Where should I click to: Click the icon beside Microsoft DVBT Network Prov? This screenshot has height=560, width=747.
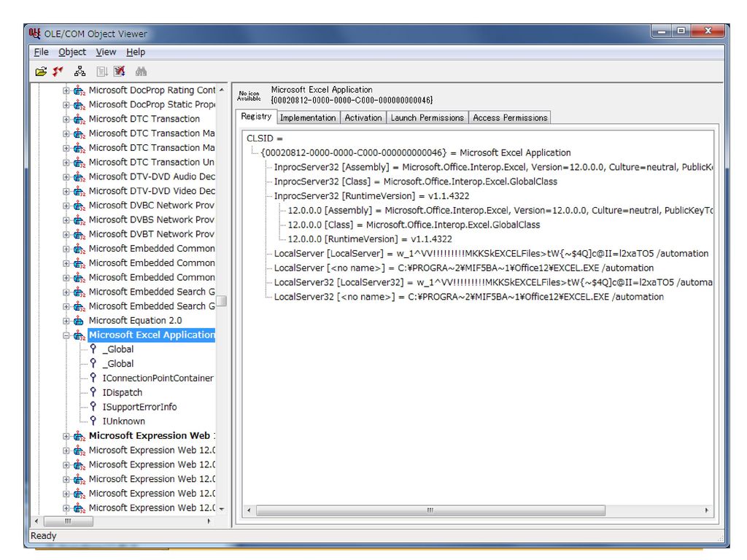point(79,234)
